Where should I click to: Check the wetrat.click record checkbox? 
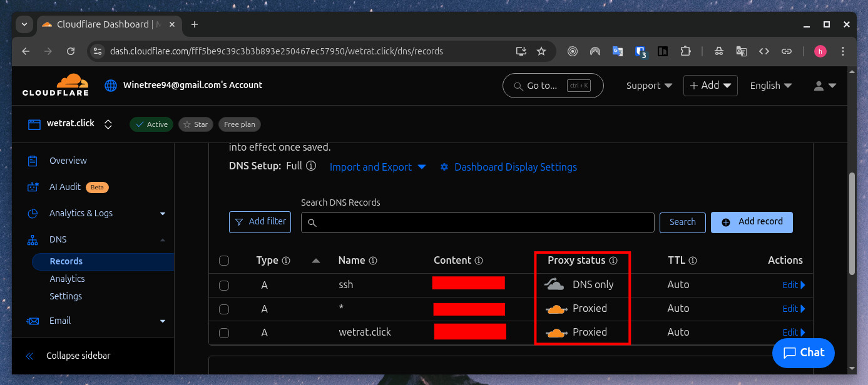(224, 332)
